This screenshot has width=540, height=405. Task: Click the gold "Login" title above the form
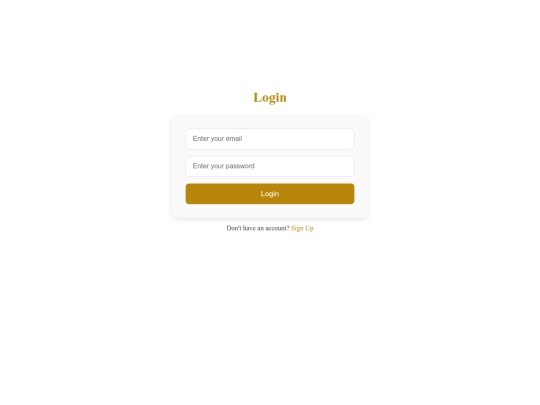pyautogui.click(x=270, y=97)
